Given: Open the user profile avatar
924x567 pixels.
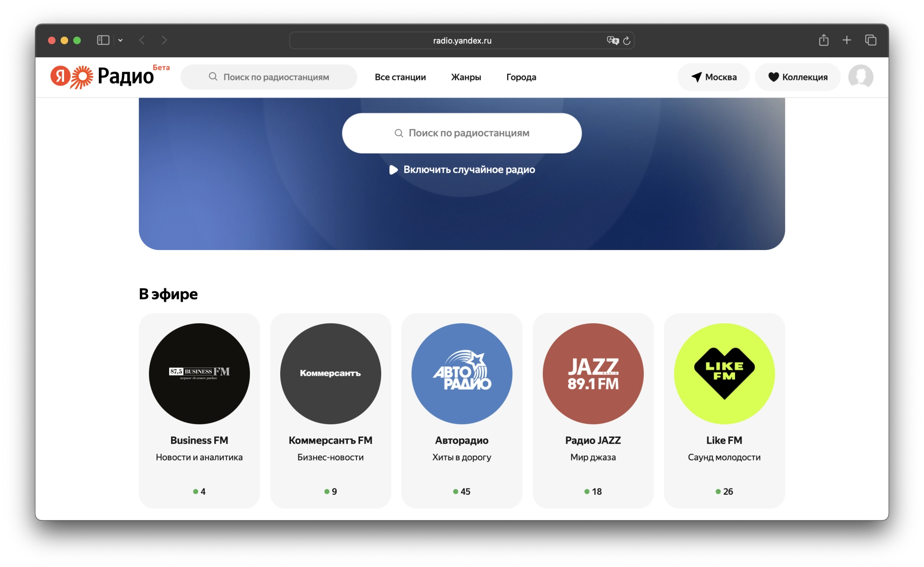Looking at the screenshot, I should tap(860, 77).
